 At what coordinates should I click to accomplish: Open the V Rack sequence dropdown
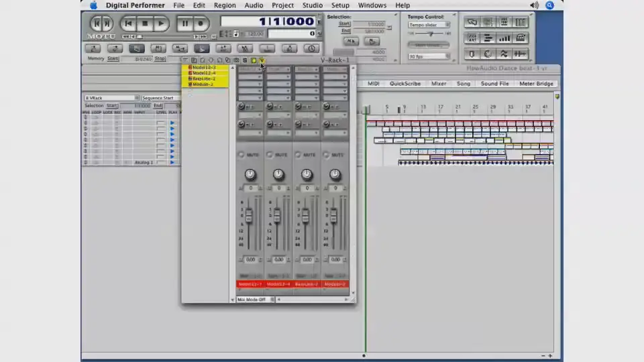click(x=112, y=98)
